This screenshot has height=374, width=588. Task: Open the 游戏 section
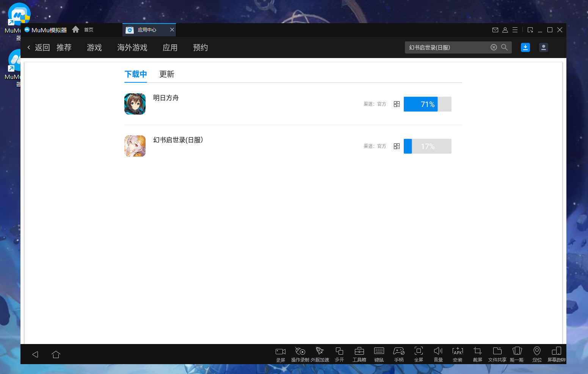click(94, 47)
